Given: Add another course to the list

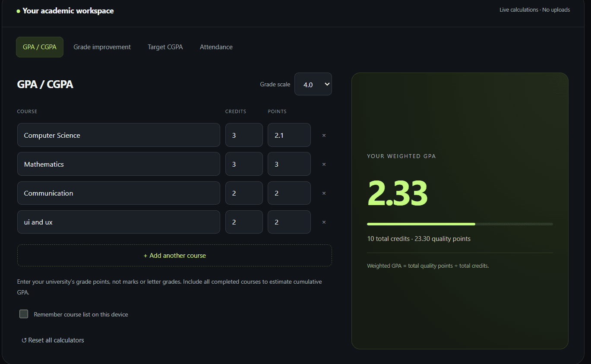Looking at the screenshot, I should pos(174,256).
